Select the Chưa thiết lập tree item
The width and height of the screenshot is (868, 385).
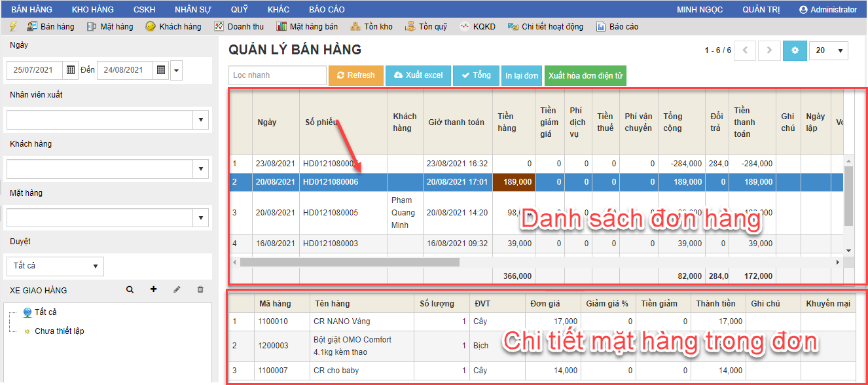pyautogui.click(x=59, y=331)
